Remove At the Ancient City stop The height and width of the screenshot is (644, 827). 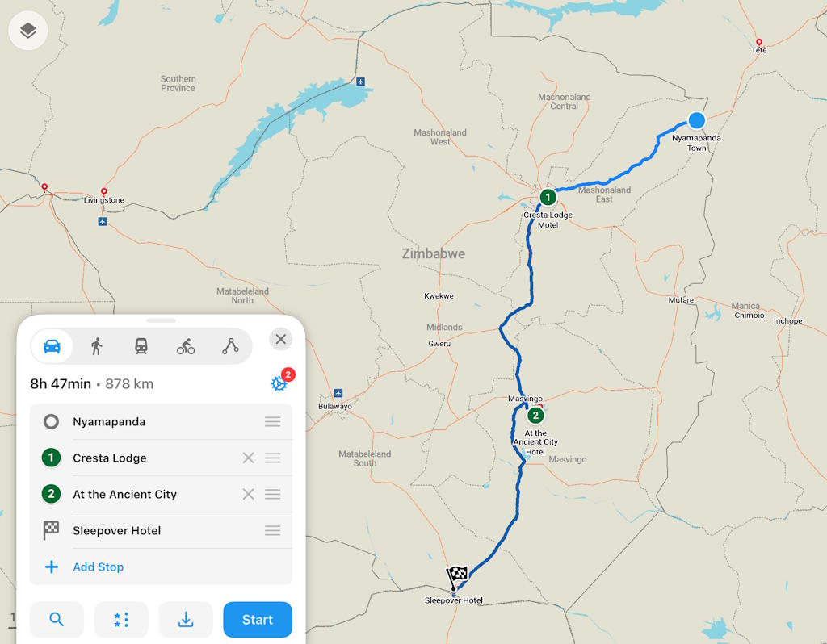(249, 495)
